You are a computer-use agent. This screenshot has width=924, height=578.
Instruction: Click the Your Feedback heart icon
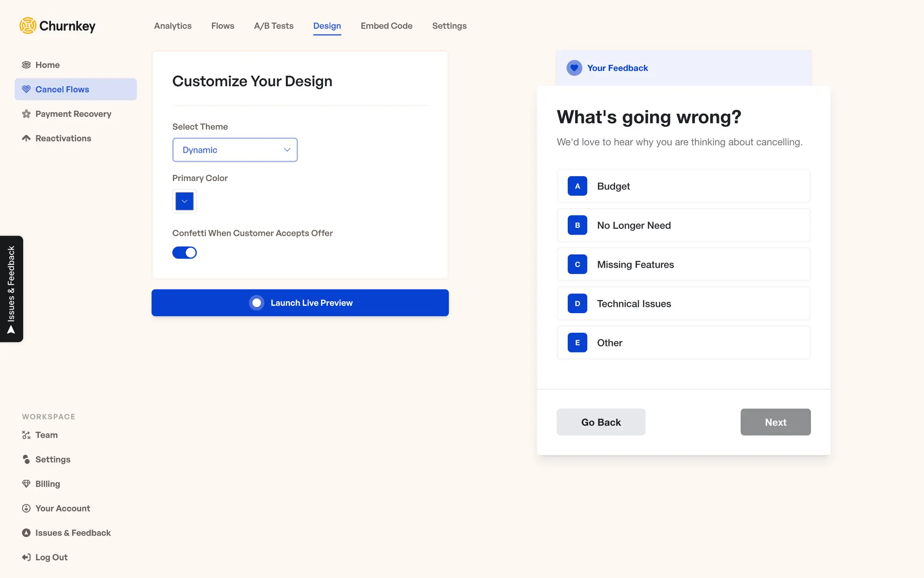(x=574, y=68)
